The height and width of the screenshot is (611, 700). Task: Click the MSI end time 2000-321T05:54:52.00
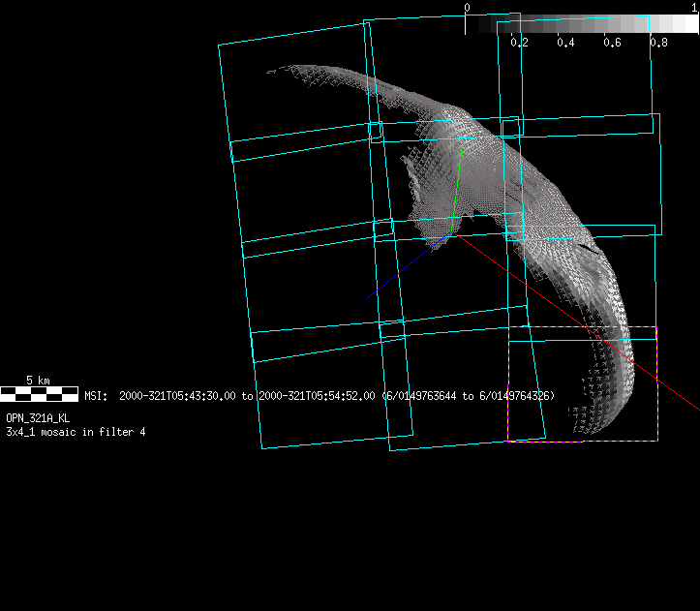(317, 396)
